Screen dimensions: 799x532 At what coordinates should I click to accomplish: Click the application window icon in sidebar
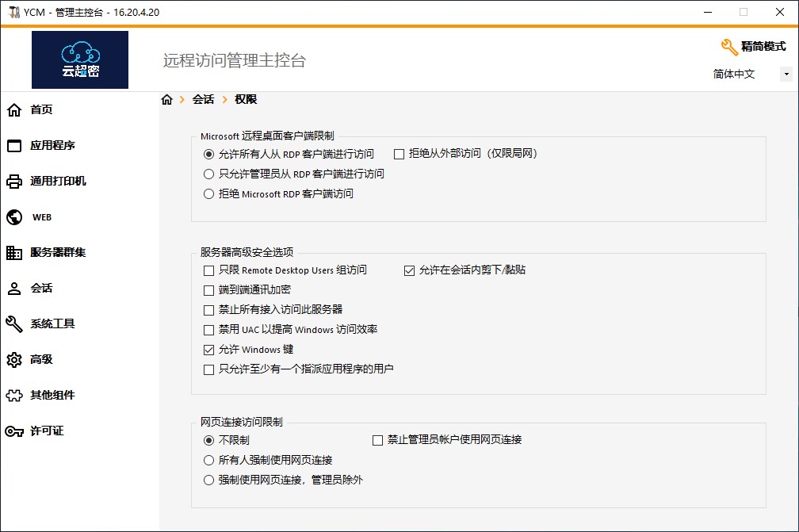[14, 146]
